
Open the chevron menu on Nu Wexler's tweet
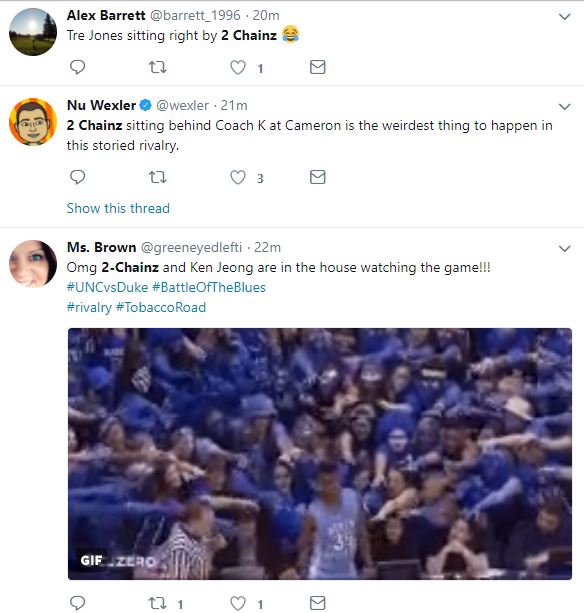click(564, 107)
